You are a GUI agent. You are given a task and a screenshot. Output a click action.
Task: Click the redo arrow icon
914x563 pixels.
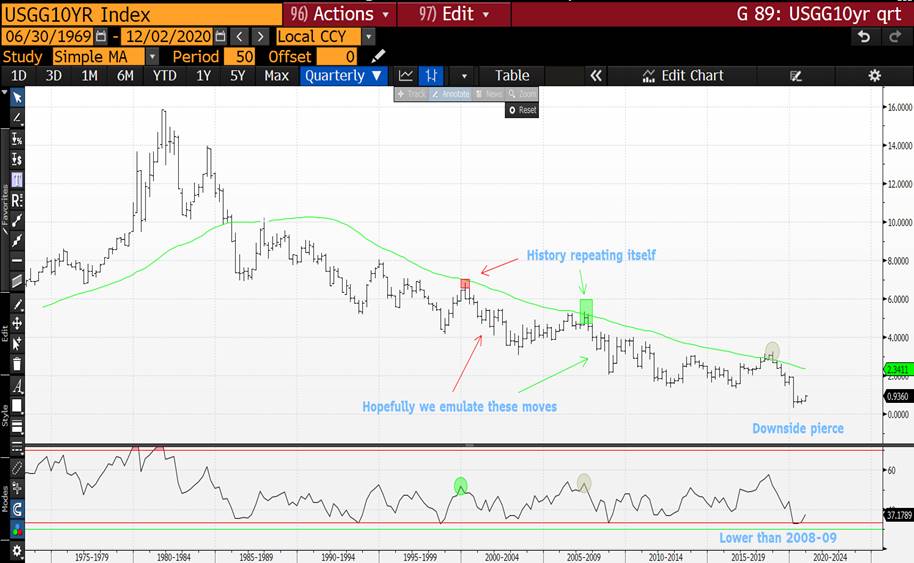click(x=895, y=37)
